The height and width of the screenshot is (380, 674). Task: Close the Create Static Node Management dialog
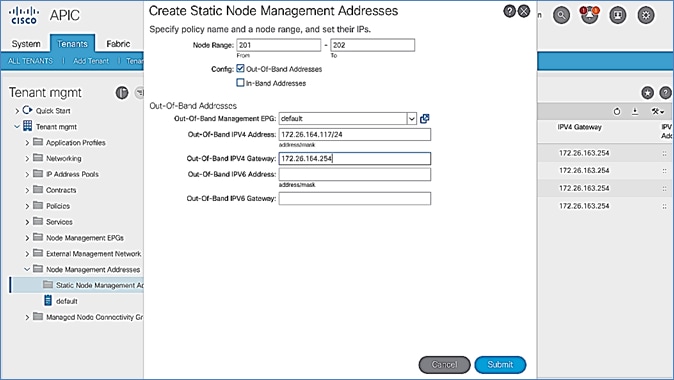tap(524, 11)
